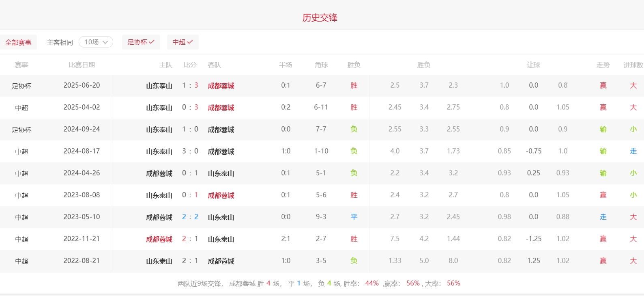Screen dimensions: 644x296
Task: Click the checkmark icon beside 足协杯
Action: coord(152,42)
